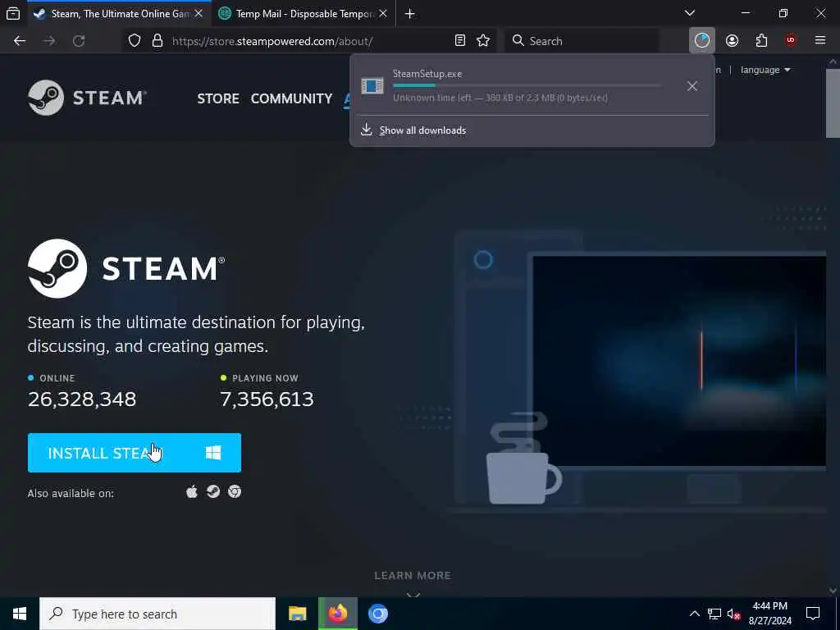Click the page vertical scrollbar thumb
The width and height of the screenshot is (840, 630).
[833, 103]
